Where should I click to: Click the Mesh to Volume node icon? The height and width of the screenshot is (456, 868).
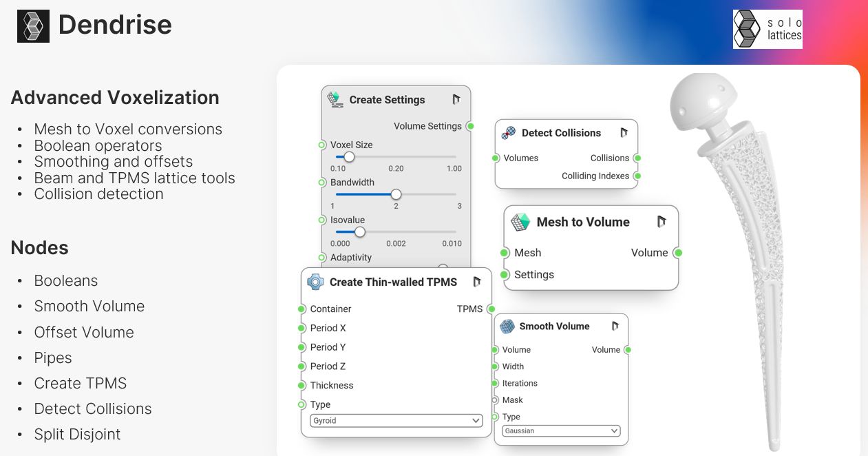[520, 222]
